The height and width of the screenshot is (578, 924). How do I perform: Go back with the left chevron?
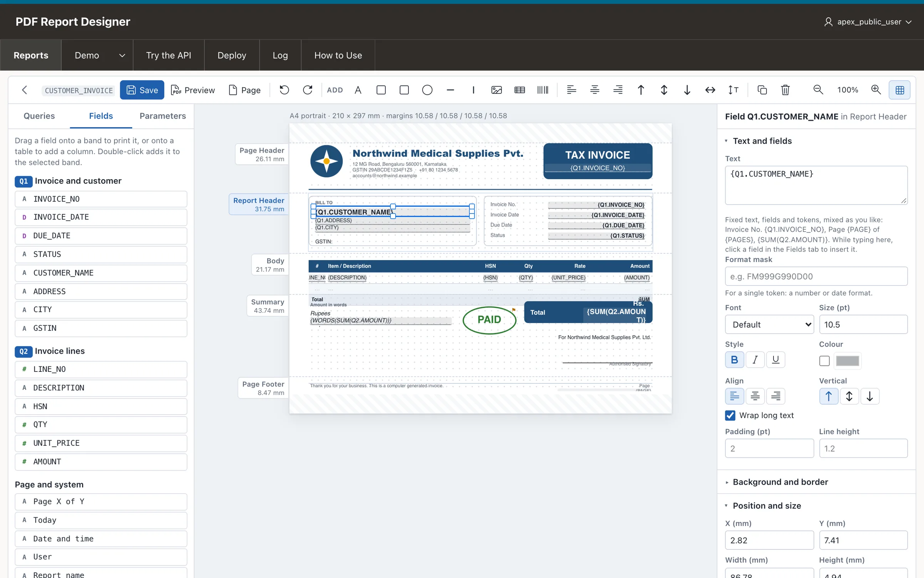pyautogui.click(x=25, y=90)
